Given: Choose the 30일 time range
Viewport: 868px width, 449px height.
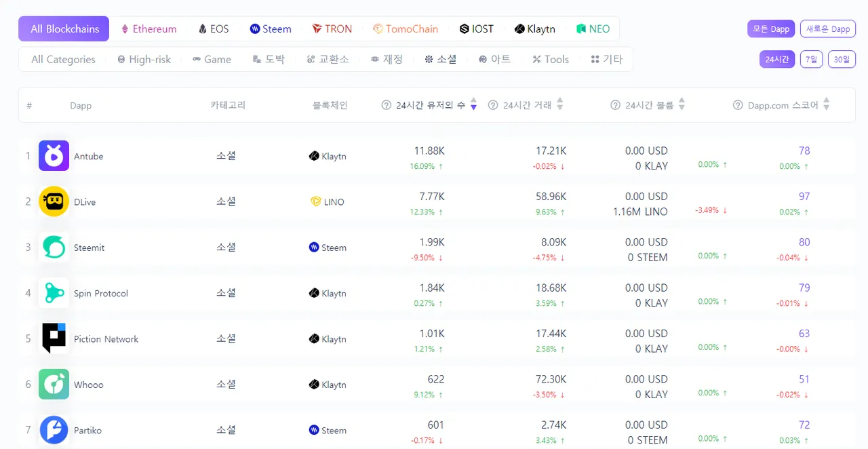Looking at the screenshot, I should coord(842,59).
